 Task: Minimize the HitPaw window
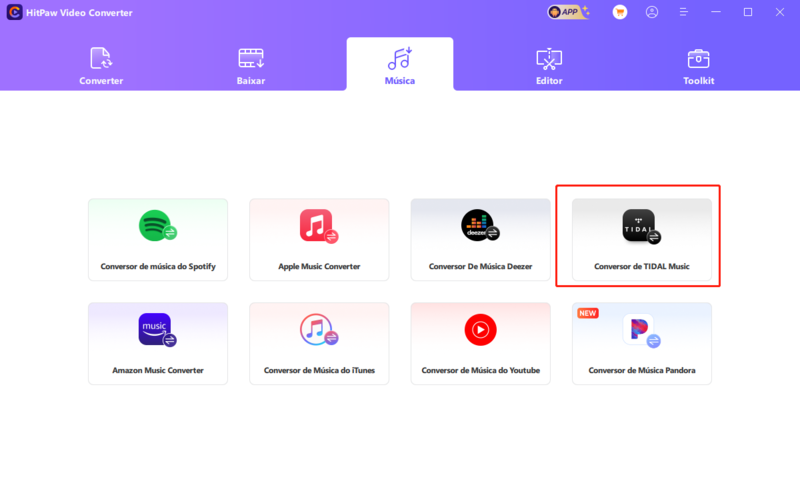click(716, 12)
